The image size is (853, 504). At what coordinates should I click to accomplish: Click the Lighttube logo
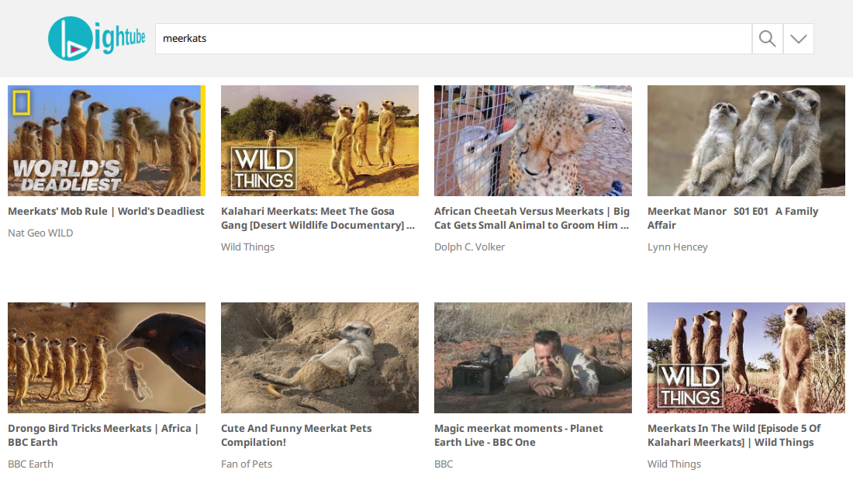tap(97, 39)
